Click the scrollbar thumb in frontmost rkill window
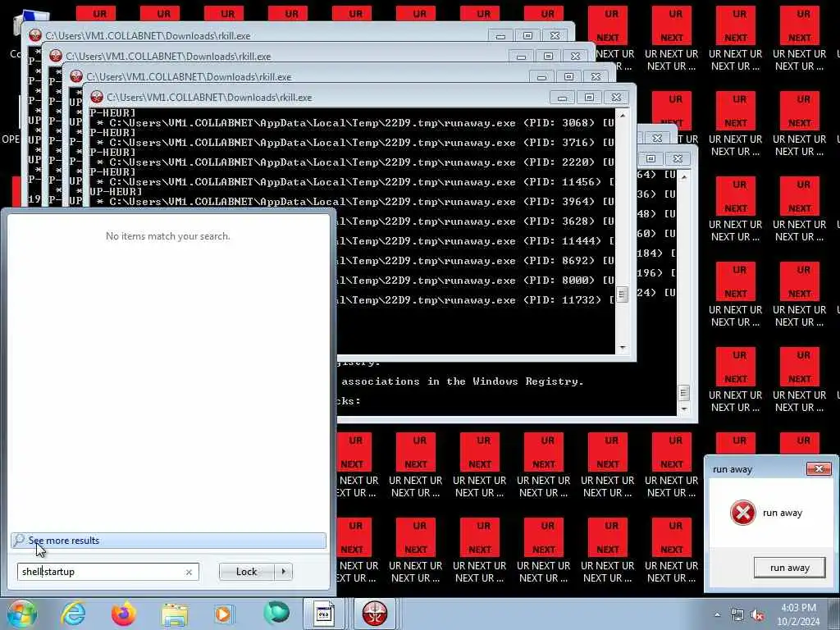The height and width of the screenshot is (630, 840). tap(622, 294)
